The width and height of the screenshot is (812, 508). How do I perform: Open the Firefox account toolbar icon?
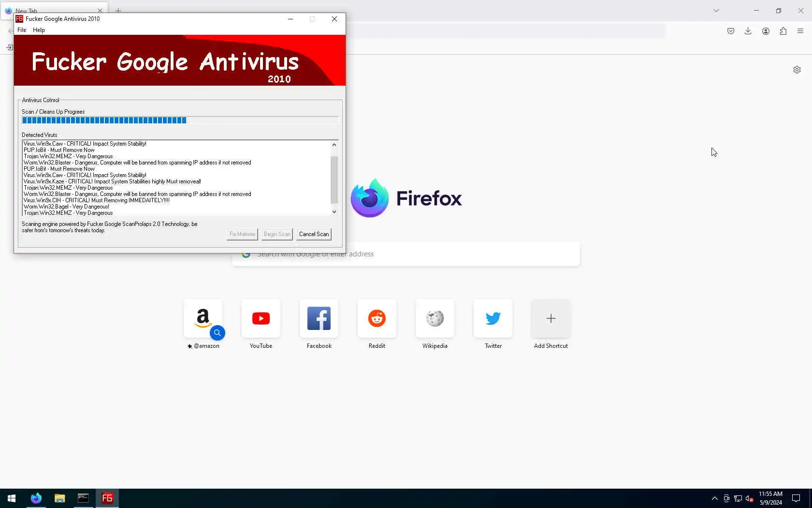(x=766, y=31)
